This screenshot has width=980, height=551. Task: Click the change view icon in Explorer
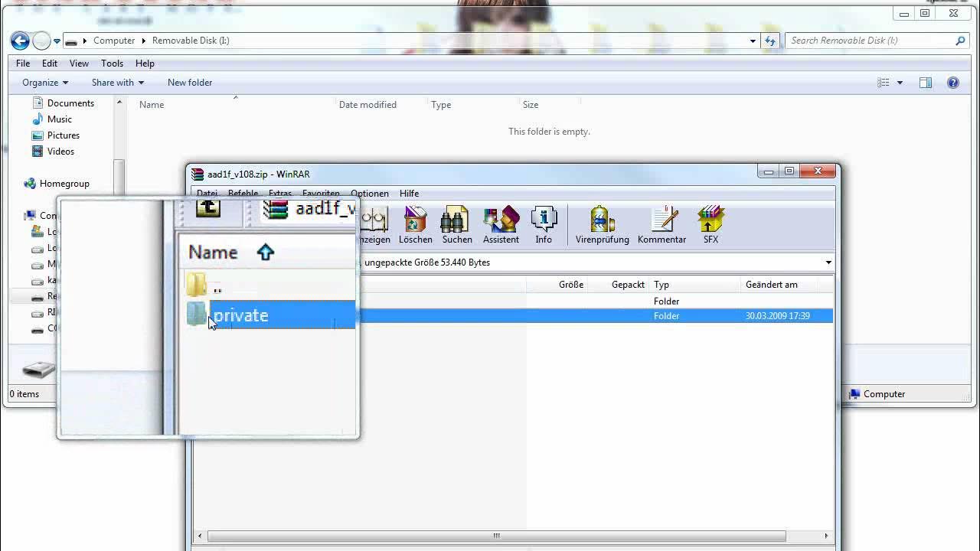884,83
